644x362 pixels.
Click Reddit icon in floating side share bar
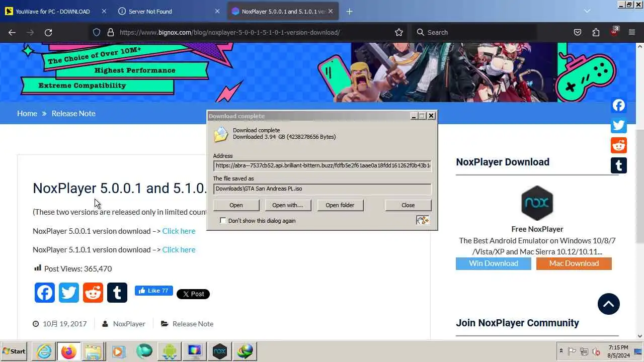619,145
